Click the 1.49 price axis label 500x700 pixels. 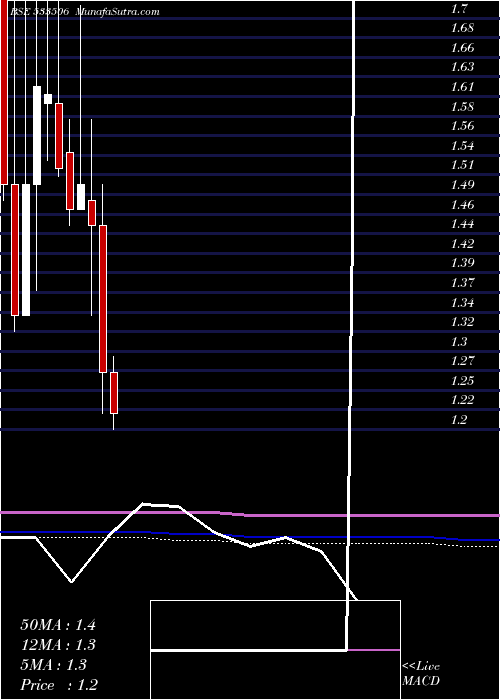click(x=462, y=184)
